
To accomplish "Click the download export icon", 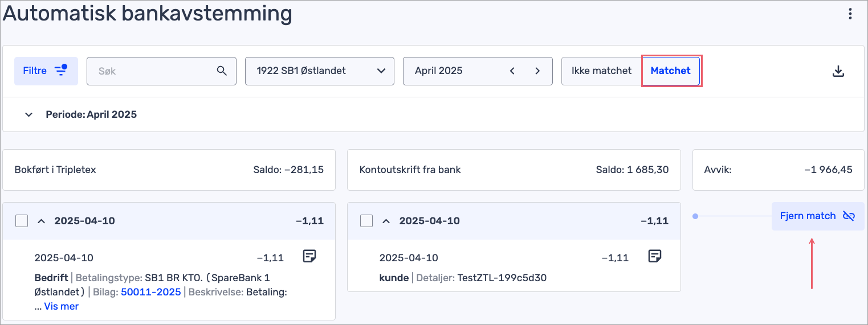I will 838,71.
